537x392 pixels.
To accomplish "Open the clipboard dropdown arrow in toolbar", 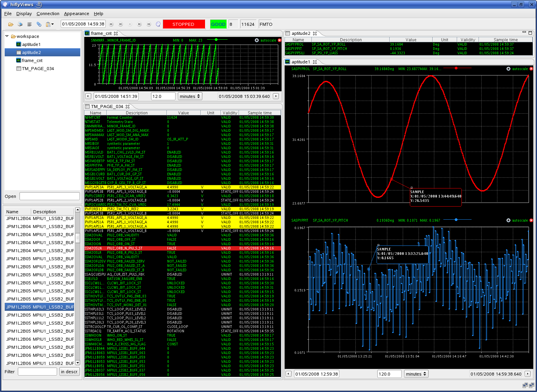I will pos(53,24).
